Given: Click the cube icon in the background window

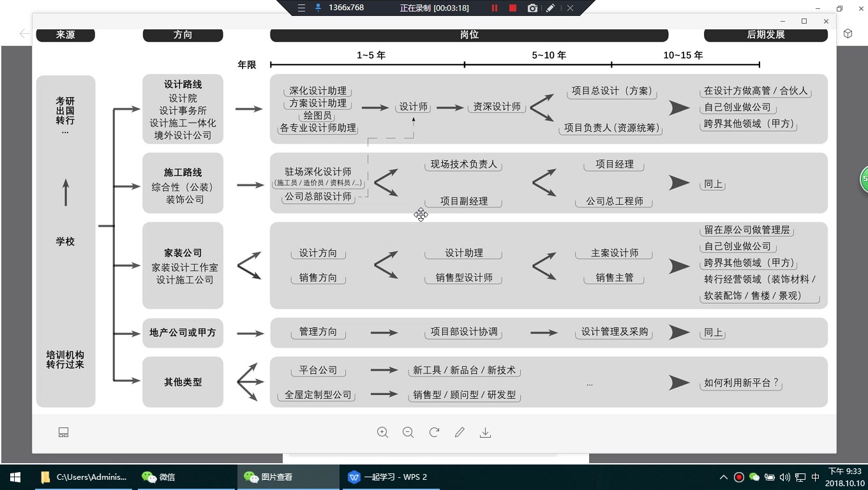Looking at the screenshot, I should 848,34.
